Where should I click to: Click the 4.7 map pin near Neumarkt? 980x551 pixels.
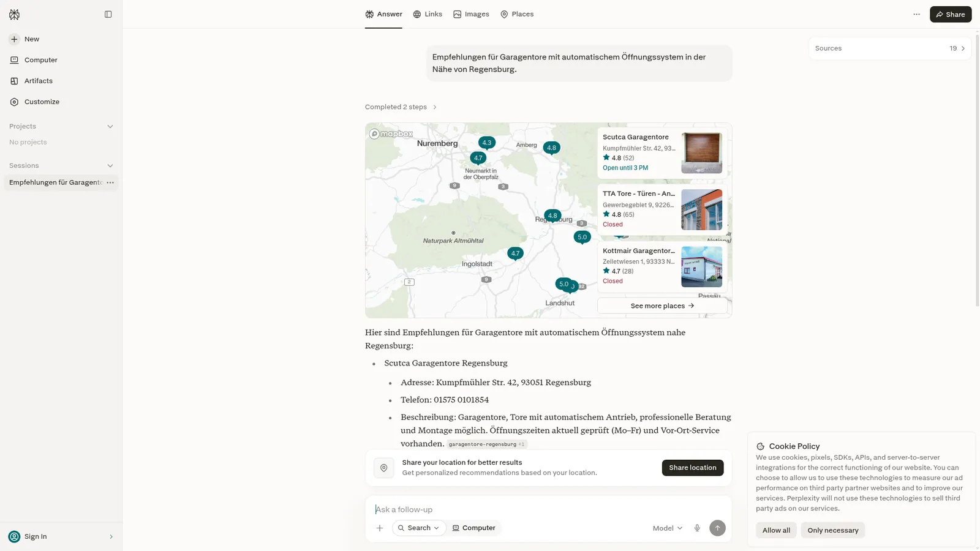[478, 158]
